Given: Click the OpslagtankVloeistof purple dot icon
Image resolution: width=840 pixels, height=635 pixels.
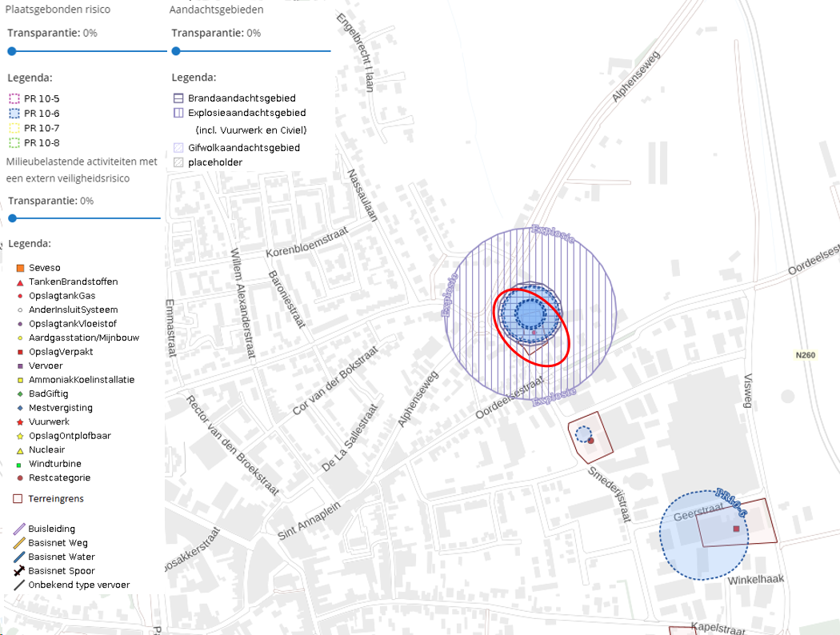Looking at the screenshot, I should pos(20,324).
